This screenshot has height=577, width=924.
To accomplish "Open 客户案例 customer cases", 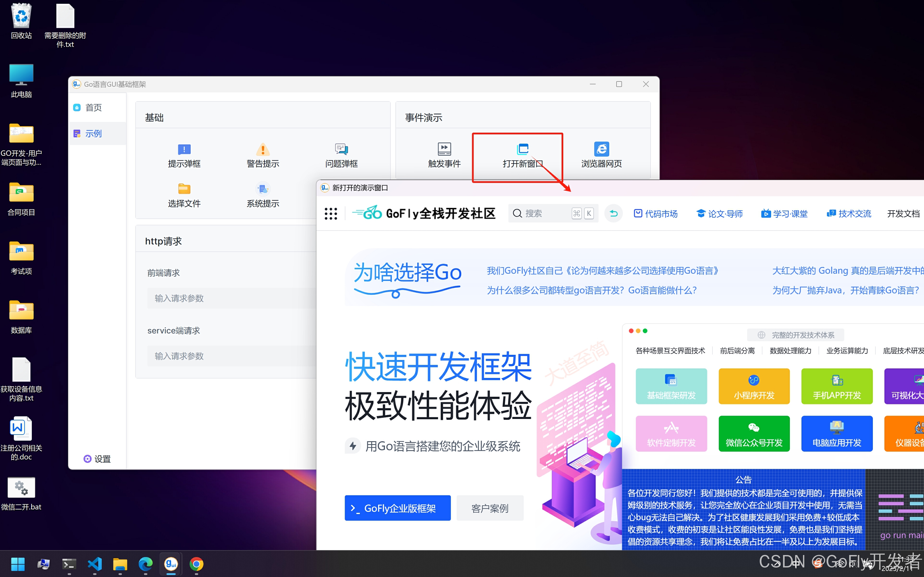I will [x=490, y=508].
